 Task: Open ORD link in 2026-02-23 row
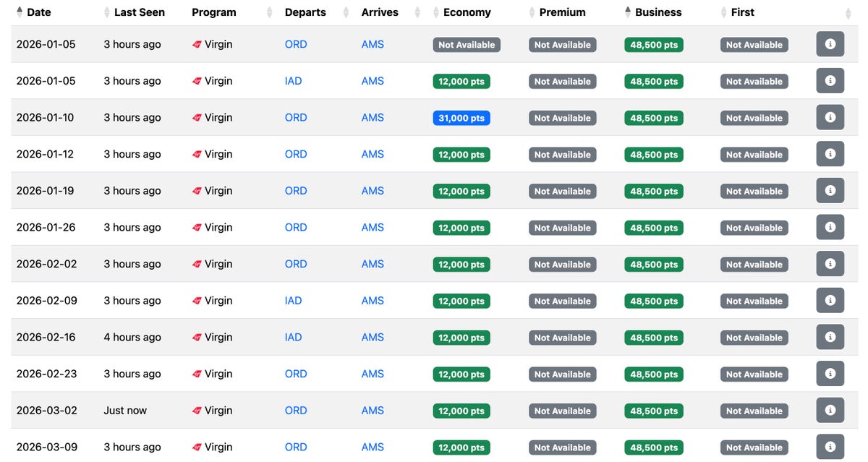click(296, 374)
